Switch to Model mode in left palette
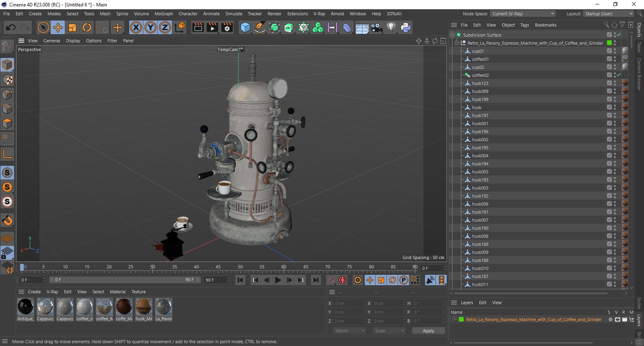The height and width of the screenshot is (346, 644). coord(7,65)
